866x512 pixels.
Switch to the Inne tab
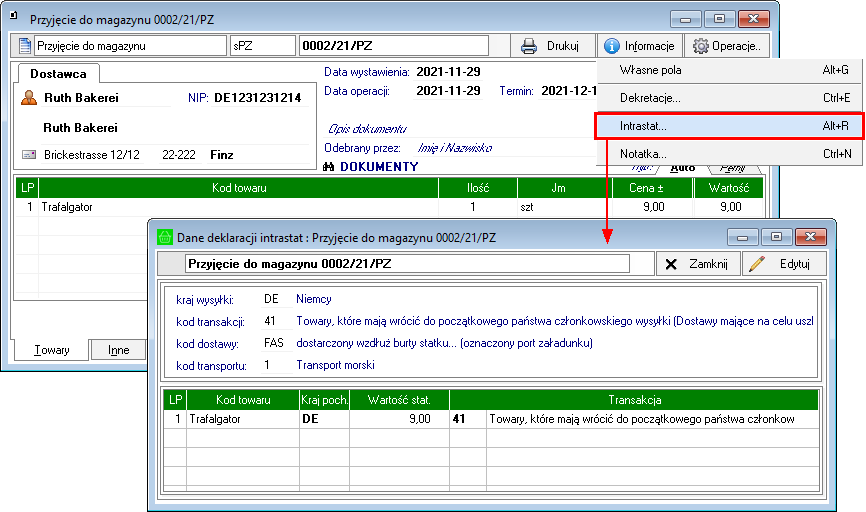tap(118, 350)
